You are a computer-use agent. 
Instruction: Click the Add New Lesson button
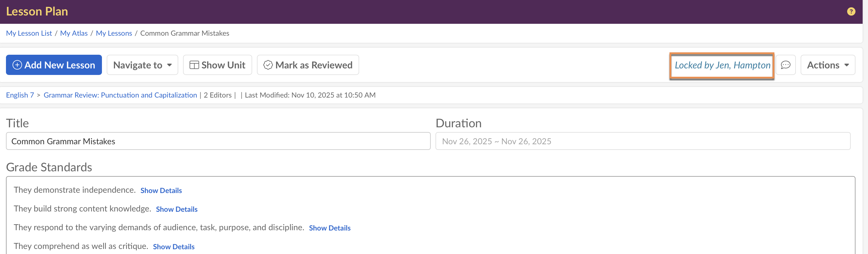click(54, 65)
